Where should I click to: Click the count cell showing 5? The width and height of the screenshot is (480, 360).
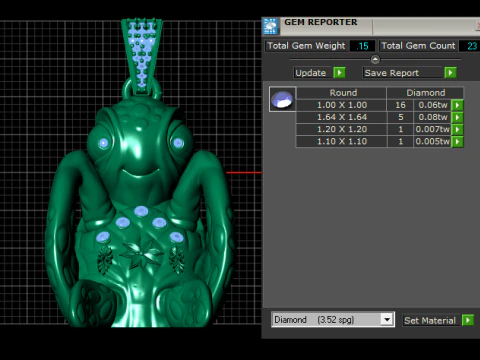pos(400,117)
